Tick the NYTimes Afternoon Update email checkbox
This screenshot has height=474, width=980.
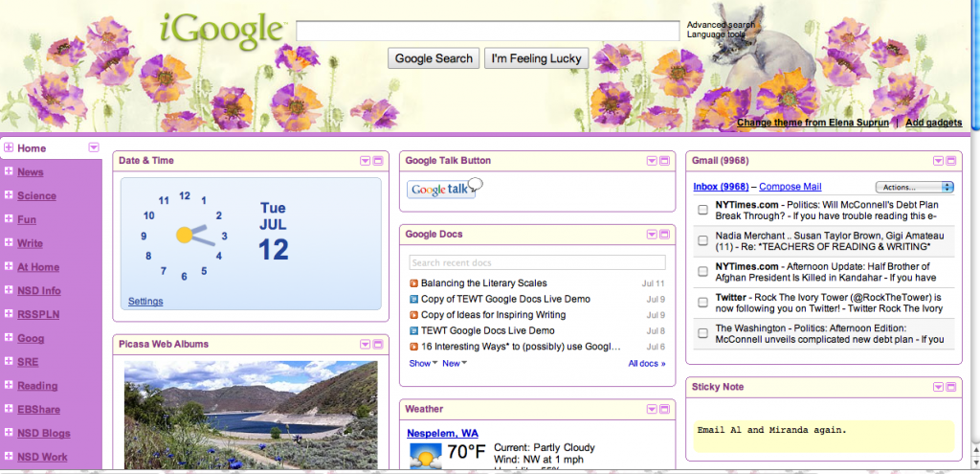coord(702,271)
